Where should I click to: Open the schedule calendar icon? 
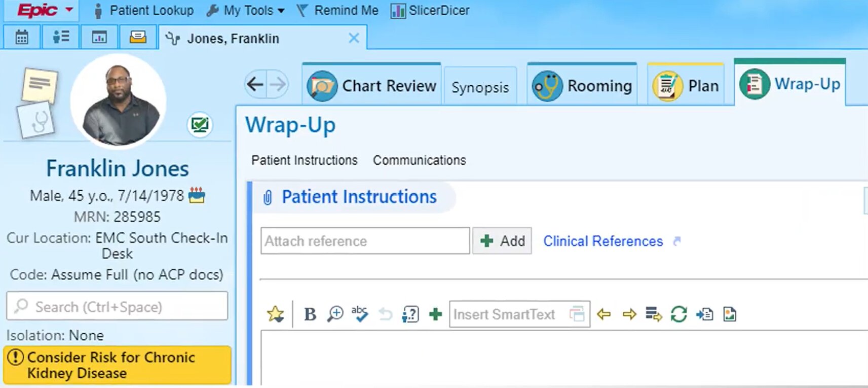click(22, 38)
